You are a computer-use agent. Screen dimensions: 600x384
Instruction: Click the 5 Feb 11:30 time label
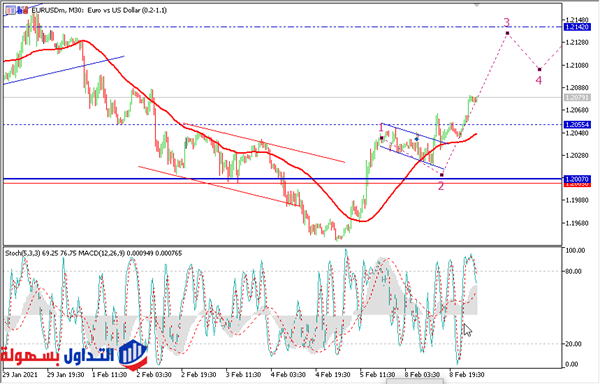[377, 375]
